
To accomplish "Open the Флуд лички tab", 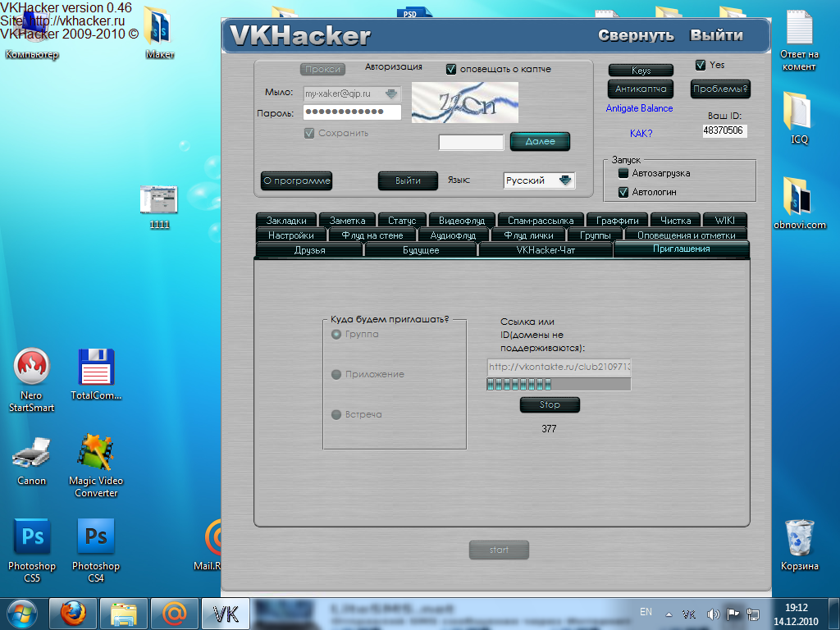I will [528, 235].
